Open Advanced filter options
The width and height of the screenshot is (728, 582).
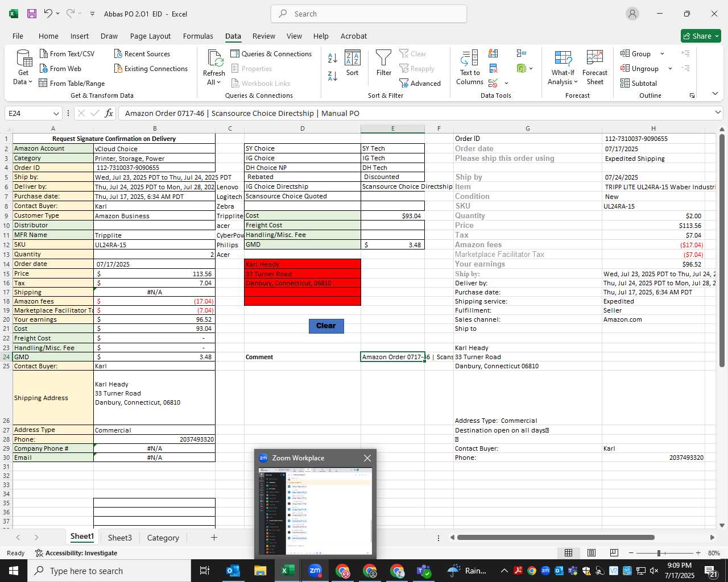(x=420, y=83)
